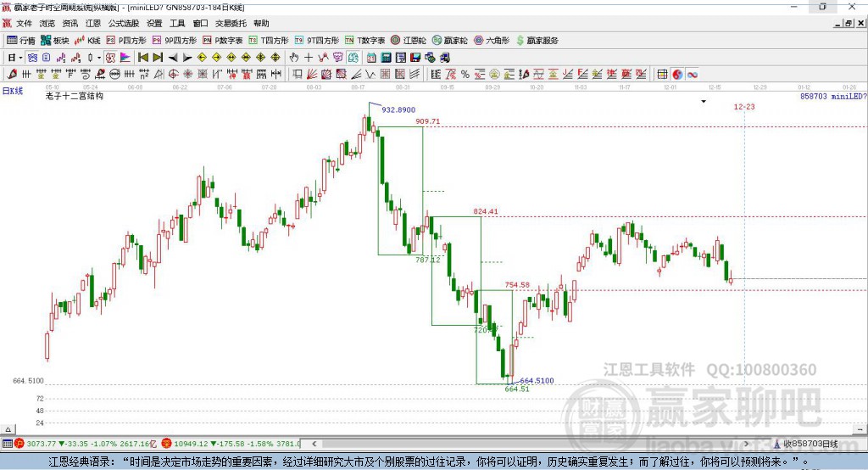The width and height of the screenshot is (868, 470).
Task: Open the 六角形 hexagon tool
Action: (x=492, y=41)
